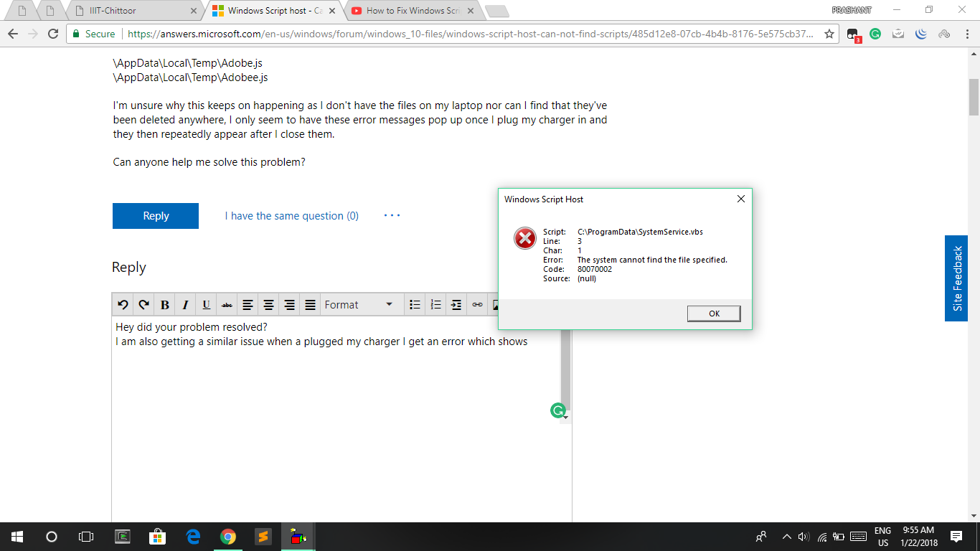The height and width of the screenshot is (551, 980).
Task: Click the reply editor scrollbar
Action: point(565,369)
